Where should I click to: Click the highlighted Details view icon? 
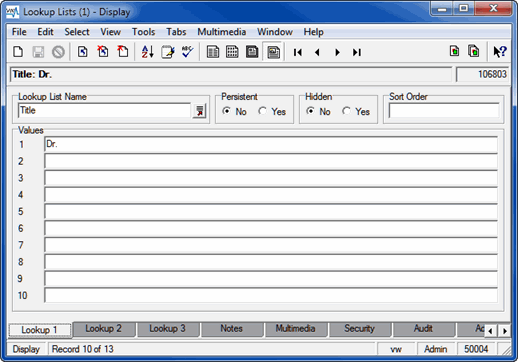point(273,52)
